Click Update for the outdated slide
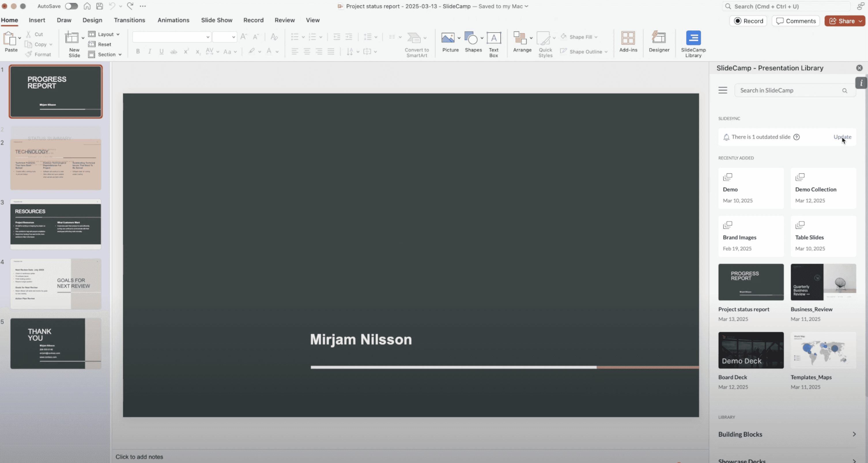The height and width of the screenshot is (463, 868). click(842, 137)
